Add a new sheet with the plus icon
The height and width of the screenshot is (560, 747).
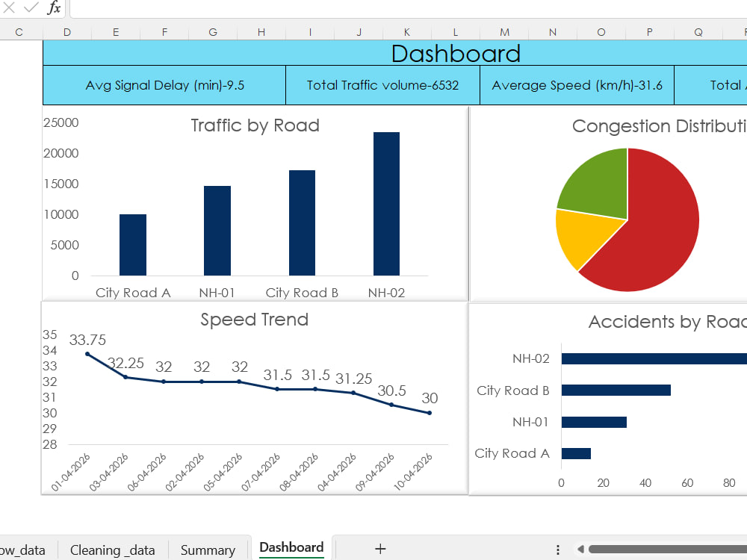[380, 549]
